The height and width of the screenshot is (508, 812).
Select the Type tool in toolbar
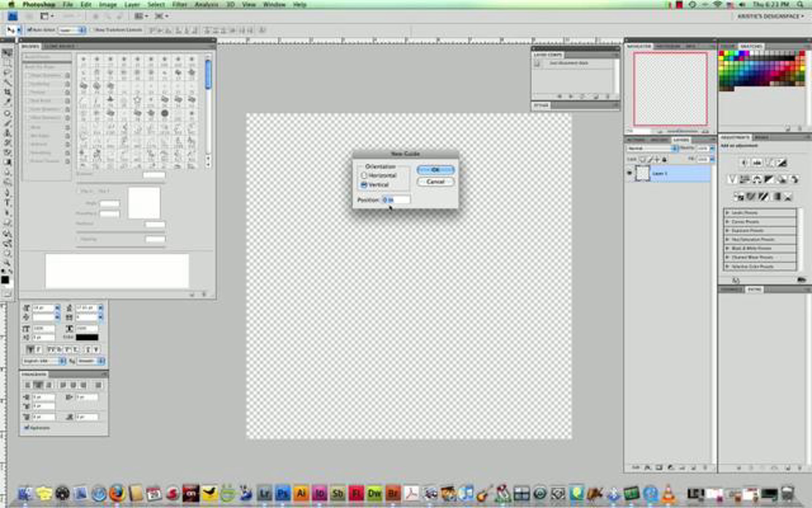[x=7, y=203]
